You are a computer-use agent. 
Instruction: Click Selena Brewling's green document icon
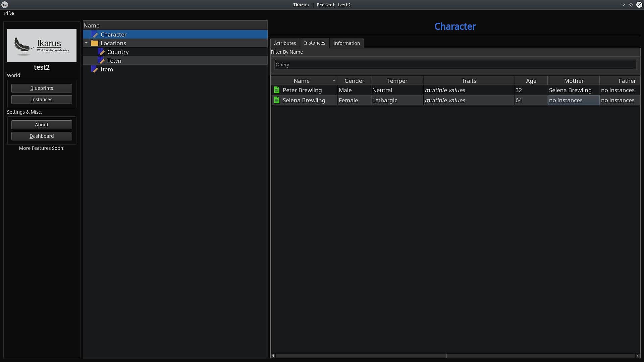pos(277,100)
